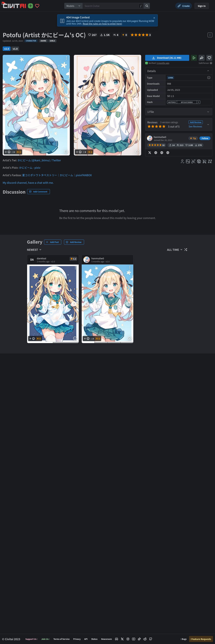Open the first showcase image thumbnail
The width and height of the screenshot is (215, 644).
(x=36, y=105)
